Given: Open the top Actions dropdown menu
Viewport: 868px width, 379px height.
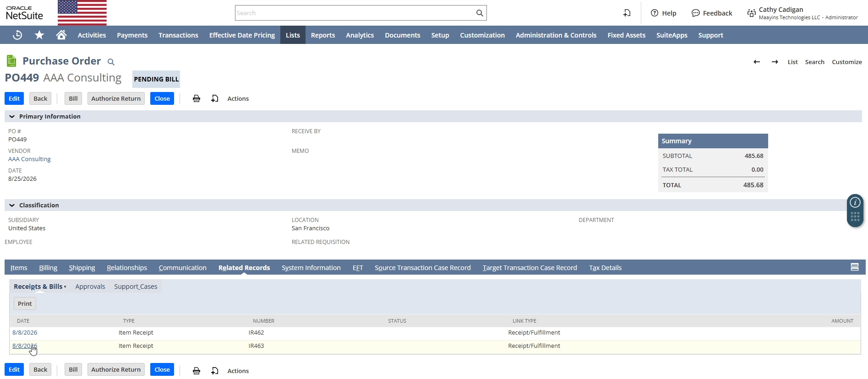Looking at the screenshot, I should pos(238,98).
